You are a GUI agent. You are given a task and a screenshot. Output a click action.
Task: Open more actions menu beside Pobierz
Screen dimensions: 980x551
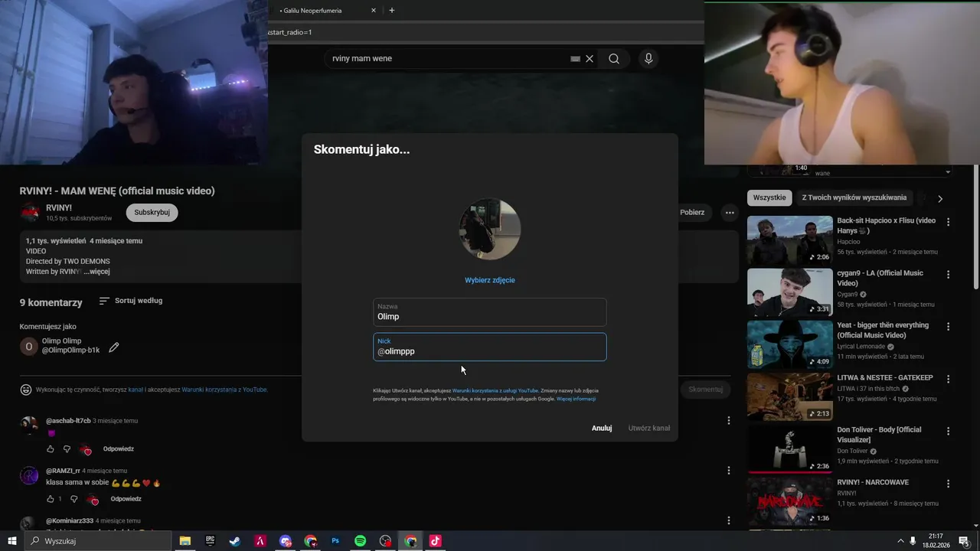point(730,213)
